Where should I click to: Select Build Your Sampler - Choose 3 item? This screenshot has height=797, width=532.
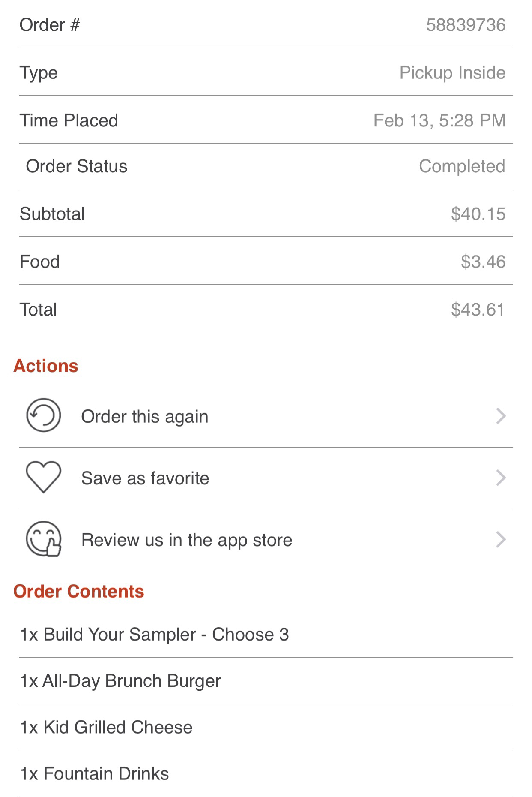pos(155,635)
